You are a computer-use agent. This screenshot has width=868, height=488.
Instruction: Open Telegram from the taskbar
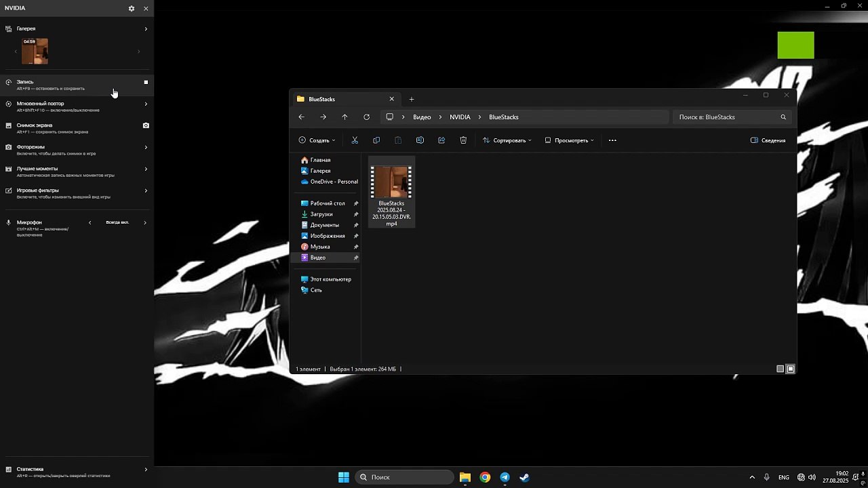pos(505,477)
